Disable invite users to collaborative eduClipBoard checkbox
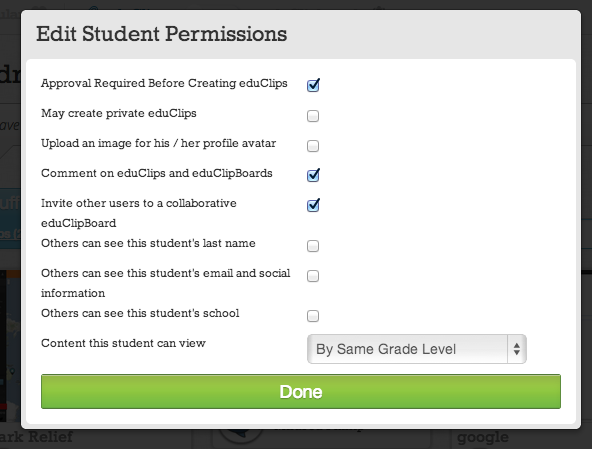This screenshot has height=449, width=592. 313,205
